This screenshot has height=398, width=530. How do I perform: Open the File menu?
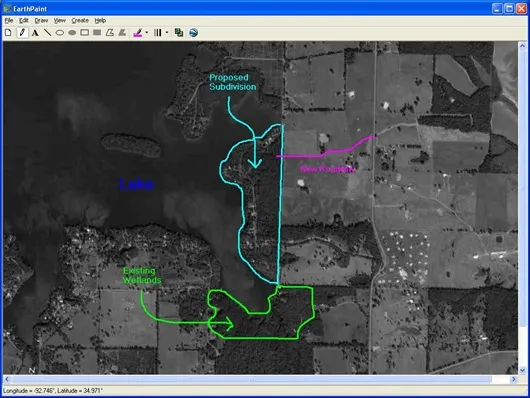pos(9,21)
